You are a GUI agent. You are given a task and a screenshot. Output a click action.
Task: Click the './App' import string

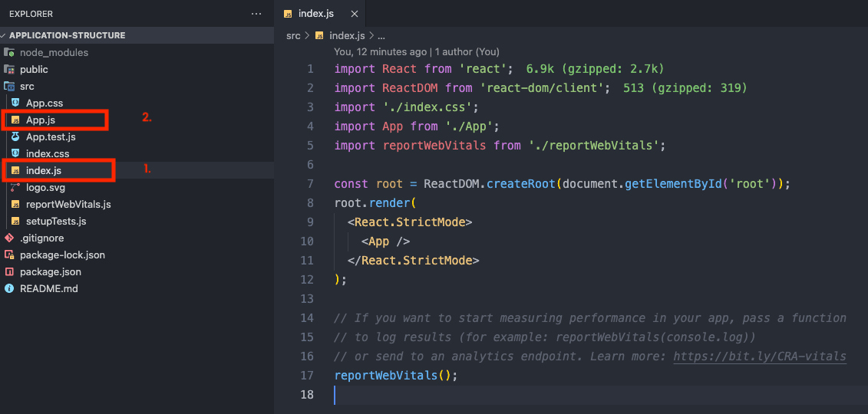470,127
